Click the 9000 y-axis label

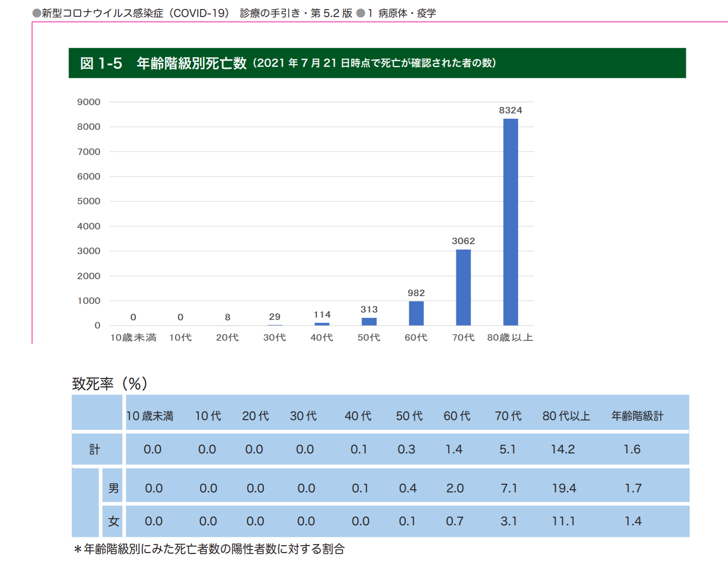pos(89,102)
